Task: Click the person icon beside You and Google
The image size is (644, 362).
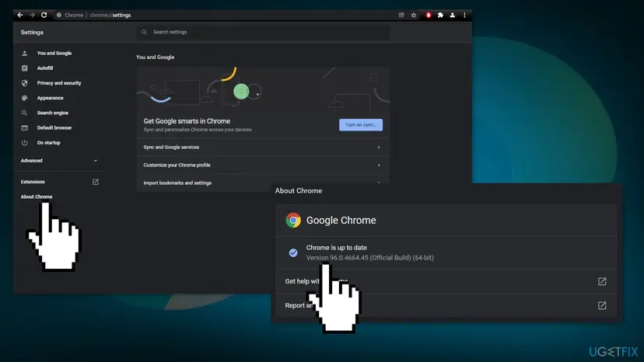Action: [25, 54]
